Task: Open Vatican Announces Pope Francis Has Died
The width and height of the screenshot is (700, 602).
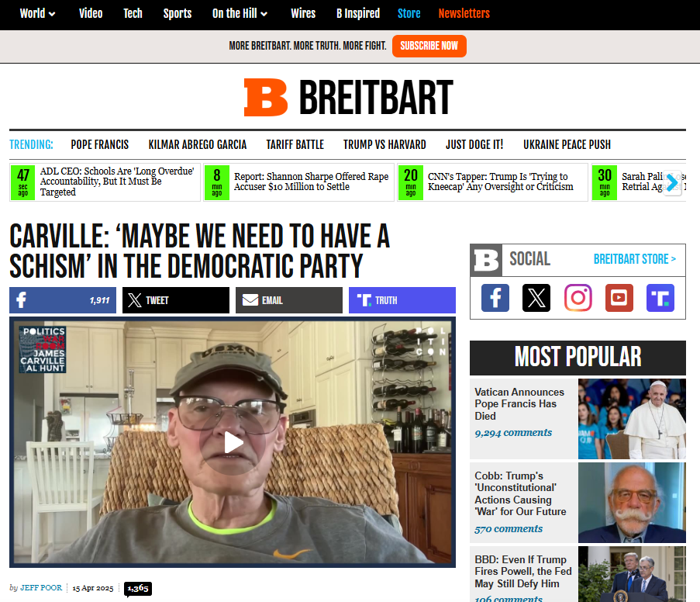Action: point(519,404)
